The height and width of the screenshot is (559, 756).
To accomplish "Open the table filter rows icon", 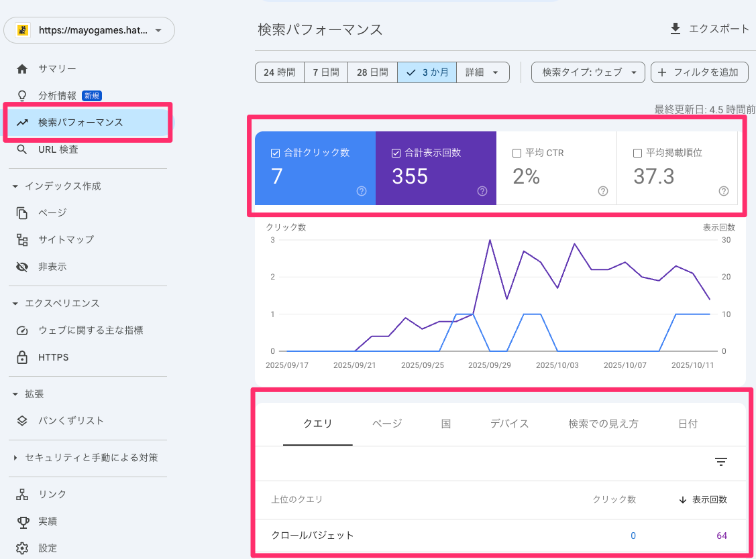I will 721,462.
